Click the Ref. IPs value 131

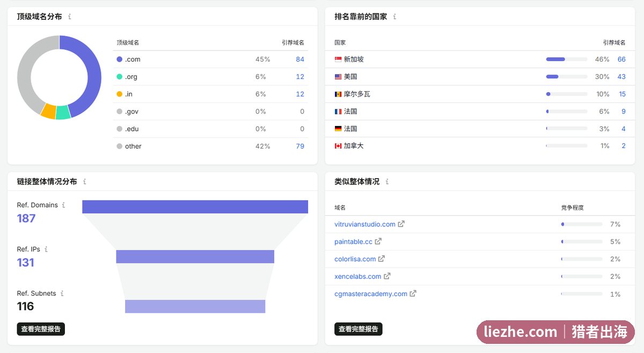(x=25, y=262)
